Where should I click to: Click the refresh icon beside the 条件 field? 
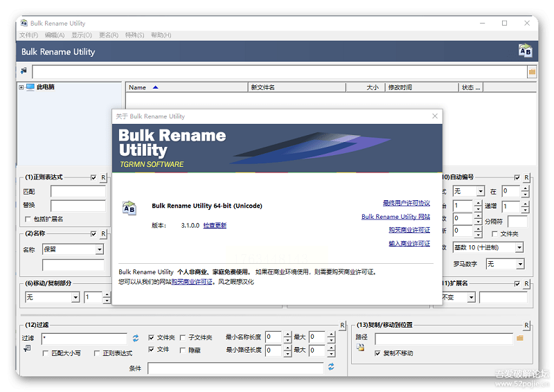click(331, 366)
